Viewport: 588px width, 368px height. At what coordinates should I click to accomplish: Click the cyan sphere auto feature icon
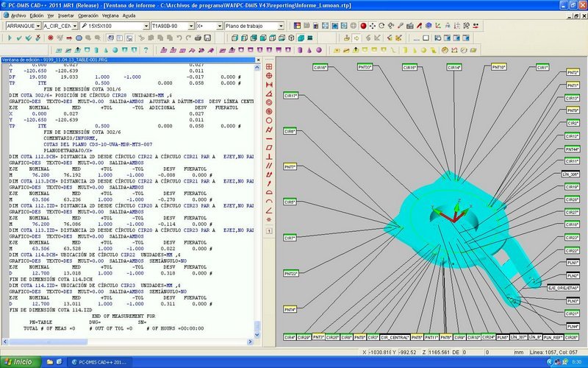point(115,50)
